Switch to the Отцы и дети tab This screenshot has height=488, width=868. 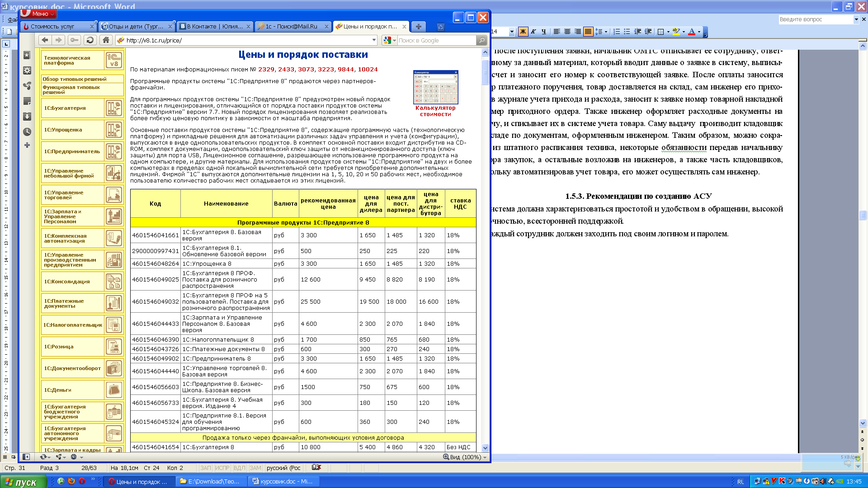click(137, 27)
